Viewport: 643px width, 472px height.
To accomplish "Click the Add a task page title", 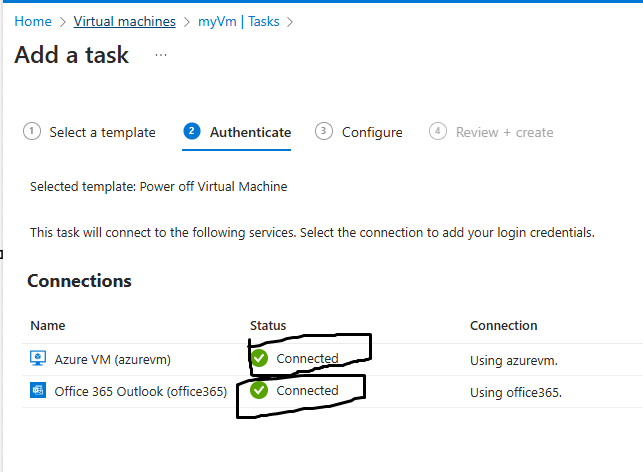I will pyautogui.click(x=71, y=55).
